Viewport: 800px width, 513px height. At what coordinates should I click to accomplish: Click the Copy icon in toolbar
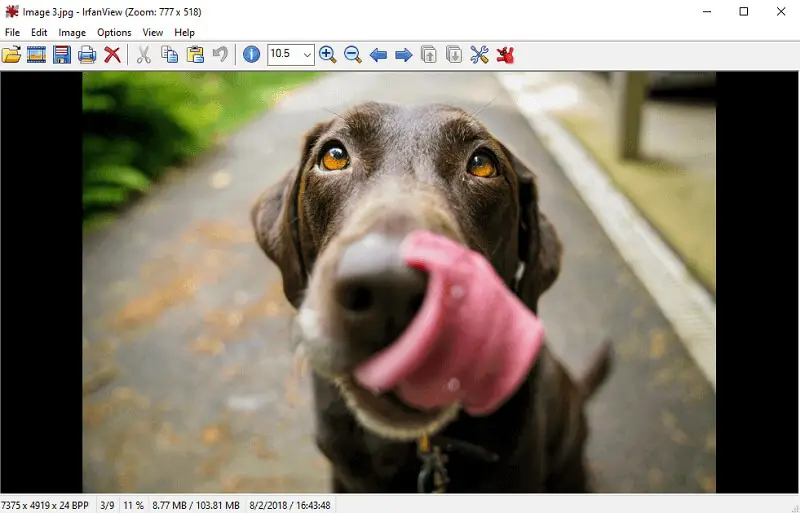tap(170, 55)
